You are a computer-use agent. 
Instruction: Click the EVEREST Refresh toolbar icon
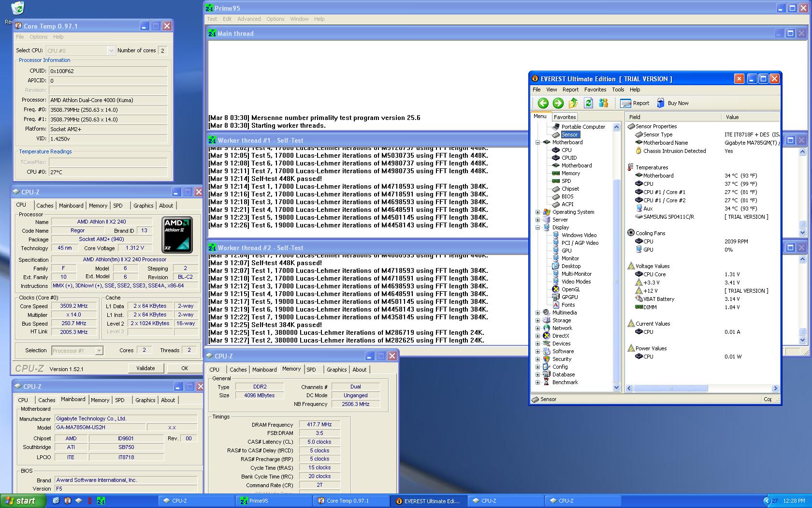pos(588,103)
